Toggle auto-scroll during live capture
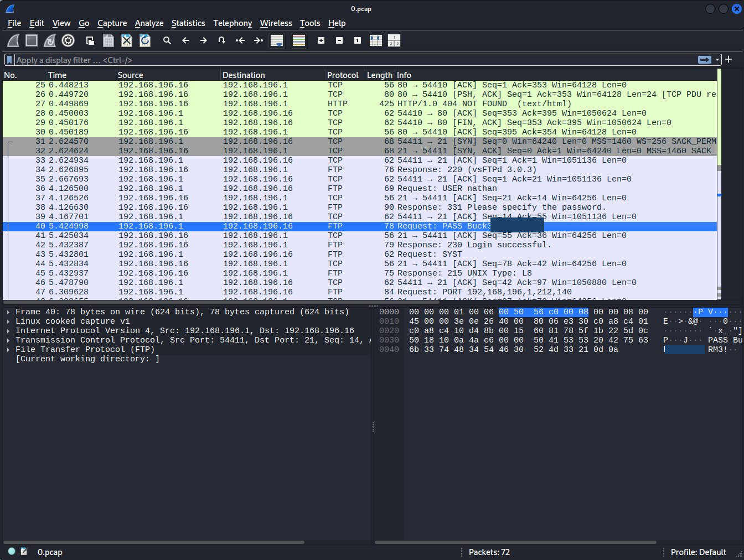The height and width of the screenshot is (560, 744). 277,40
